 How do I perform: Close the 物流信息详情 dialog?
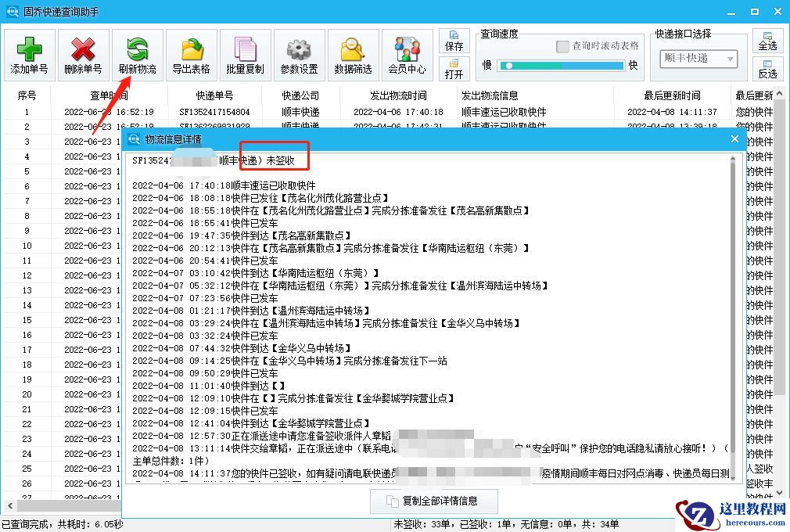tap(734, 139)
